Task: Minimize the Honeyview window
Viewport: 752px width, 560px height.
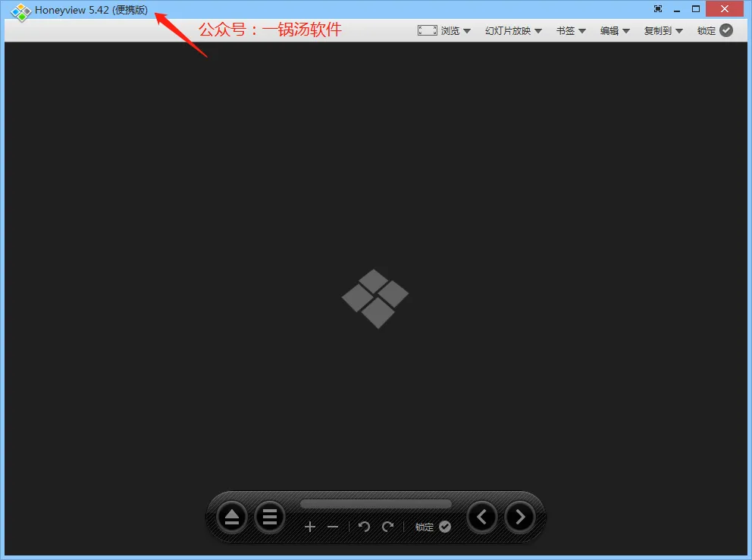Action: 677,9
